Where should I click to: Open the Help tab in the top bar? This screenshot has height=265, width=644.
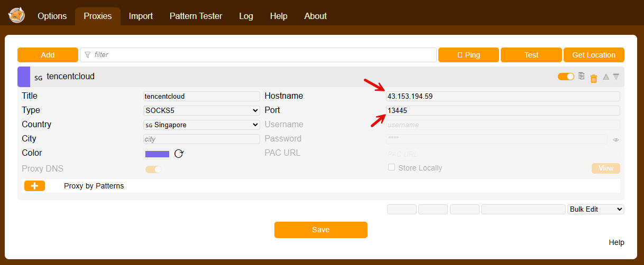coord(279,16)
